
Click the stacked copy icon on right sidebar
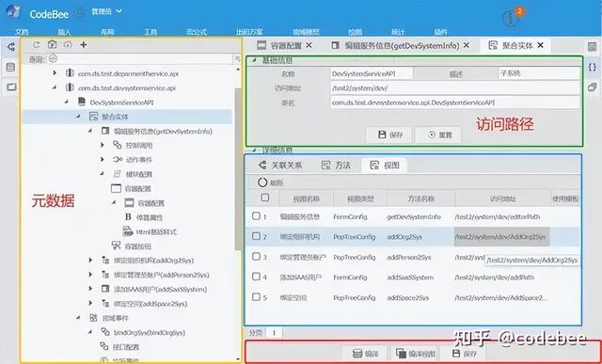(593, 87)
